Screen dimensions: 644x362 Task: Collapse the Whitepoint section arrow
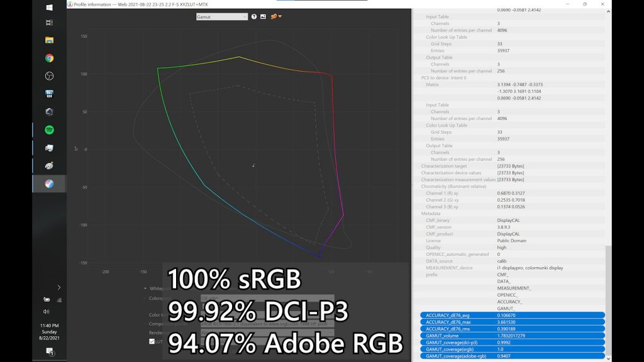[x=145, y=288]
